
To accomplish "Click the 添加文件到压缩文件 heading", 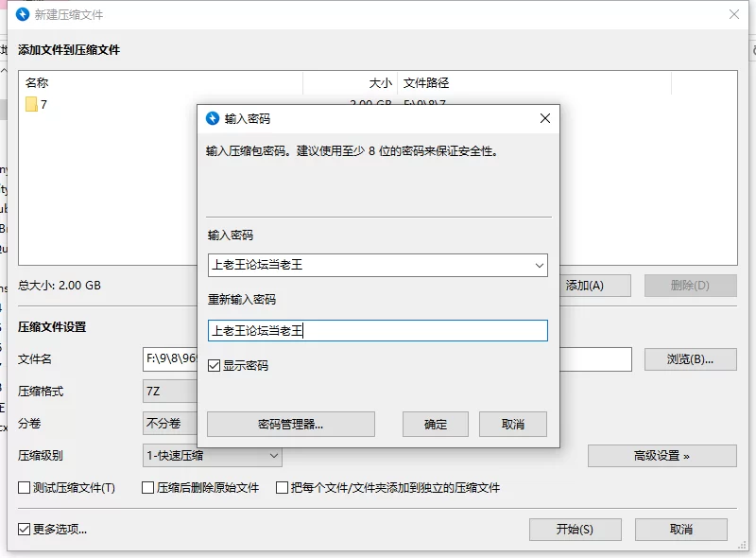I will (x=69, y=50).
